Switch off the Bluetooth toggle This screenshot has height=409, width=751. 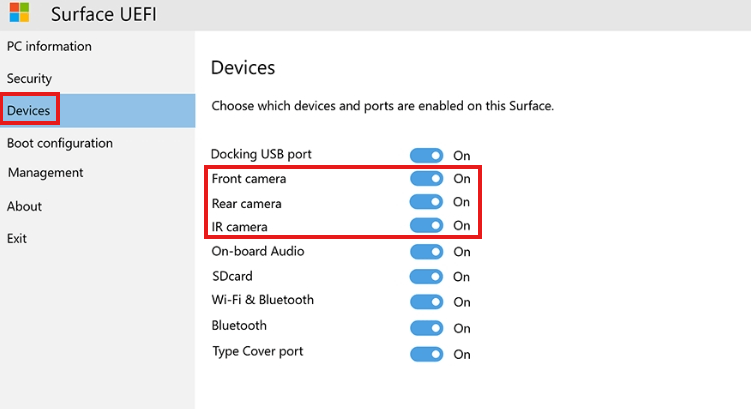[426, 327]
